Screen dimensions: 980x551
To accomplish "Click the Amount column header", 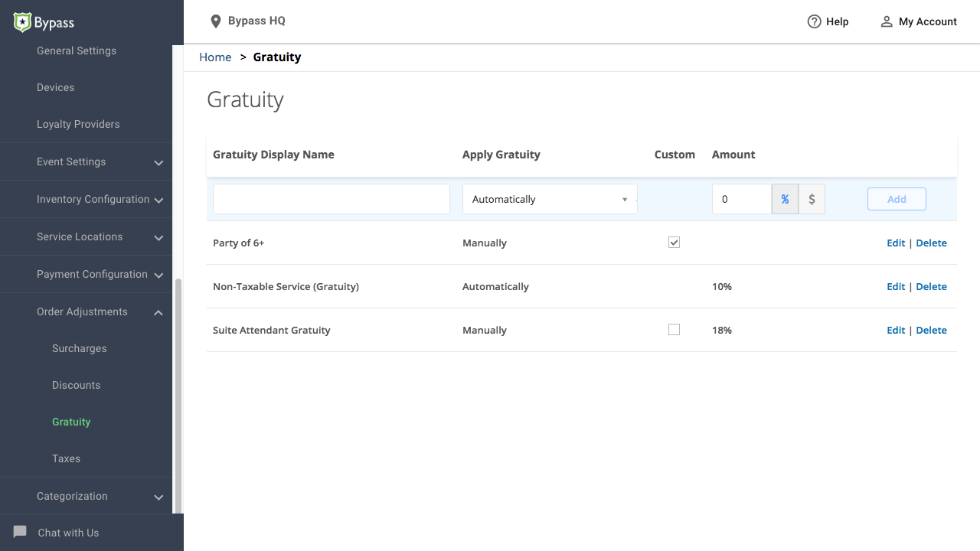I will tap(733, 154).
